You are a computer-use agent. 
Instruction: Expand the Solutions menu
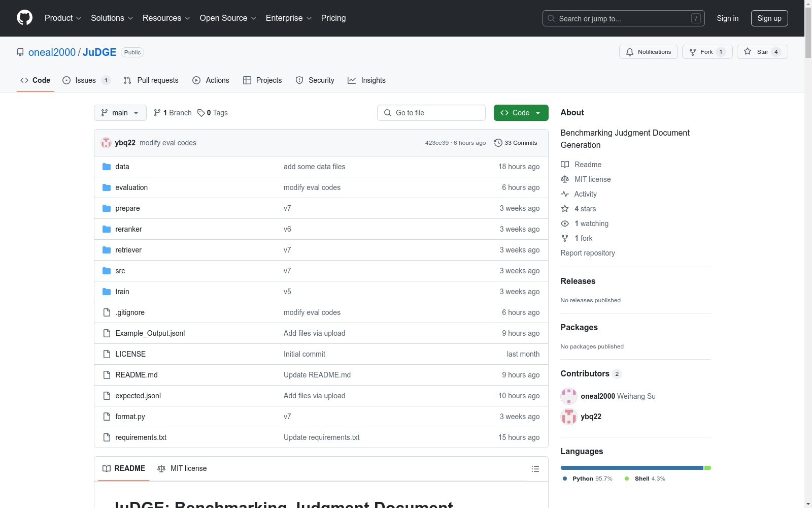112,18
